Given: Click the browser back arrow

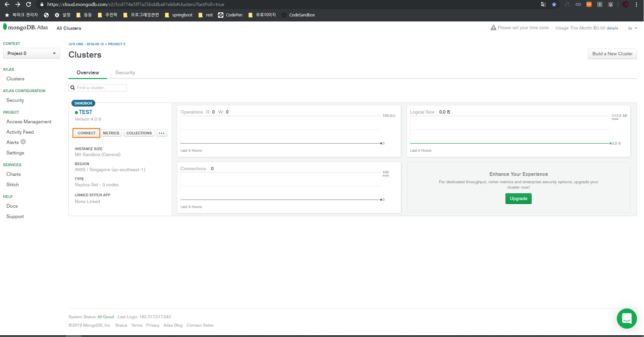Looking at the screenshot, I should [x=7, y=4].
